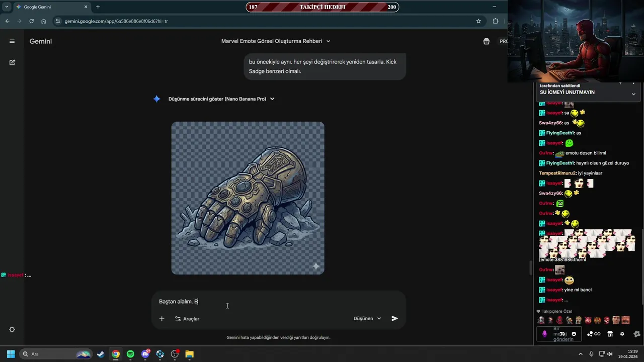Viewport: 644px width, 362px height.
Task: Click FlyingDeath1's 'hayırlı olsun güzel duruyo' message
Action: tap(602, 163)
